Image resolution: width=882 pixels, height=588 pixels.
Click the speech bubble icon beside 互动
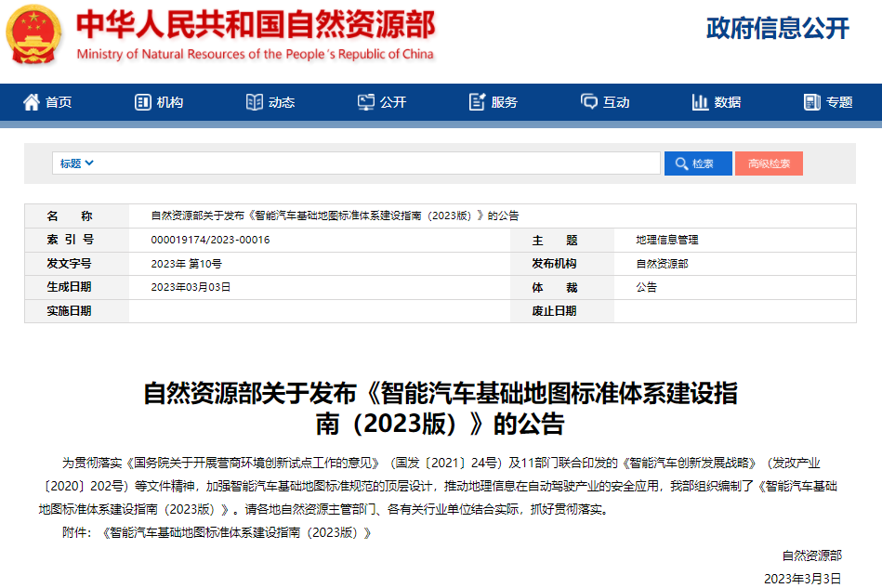tap(587, 102)
